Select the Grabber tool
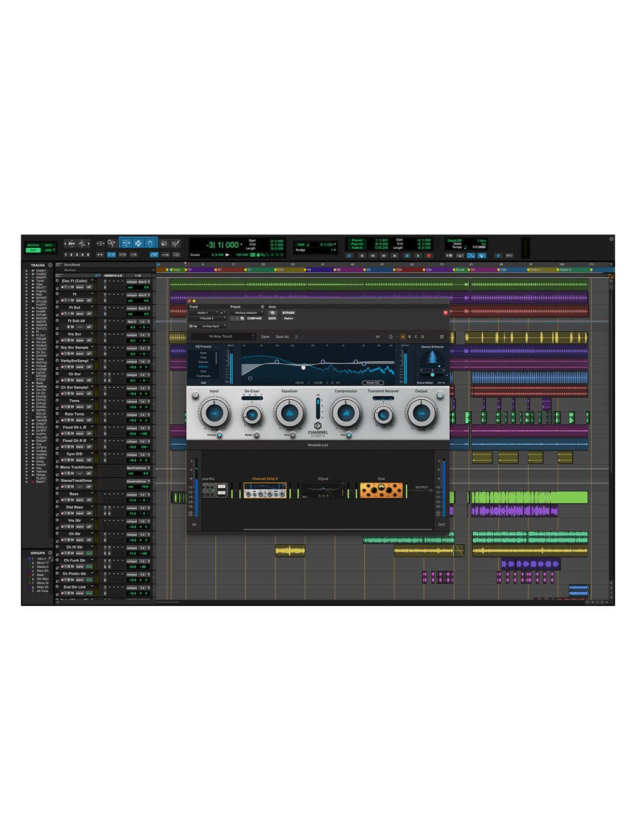 pyautogui.click(x=151, y=242)
